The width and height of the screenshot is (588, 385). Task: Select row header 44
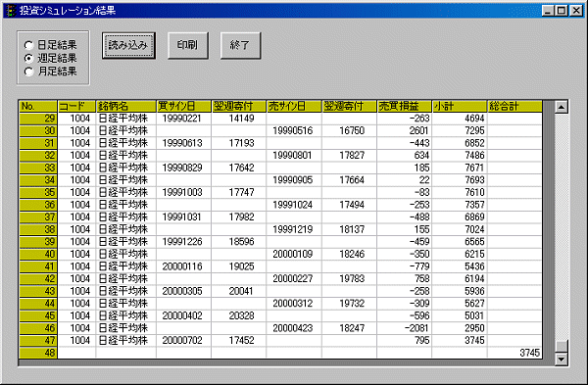pyautogui.click(x=38, y=304)
